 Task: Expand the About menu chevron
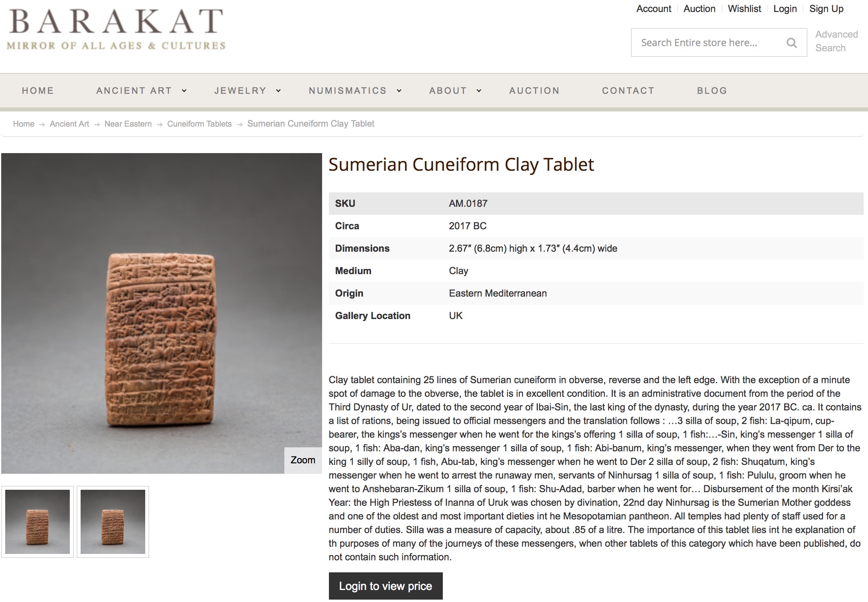[479, 91]
